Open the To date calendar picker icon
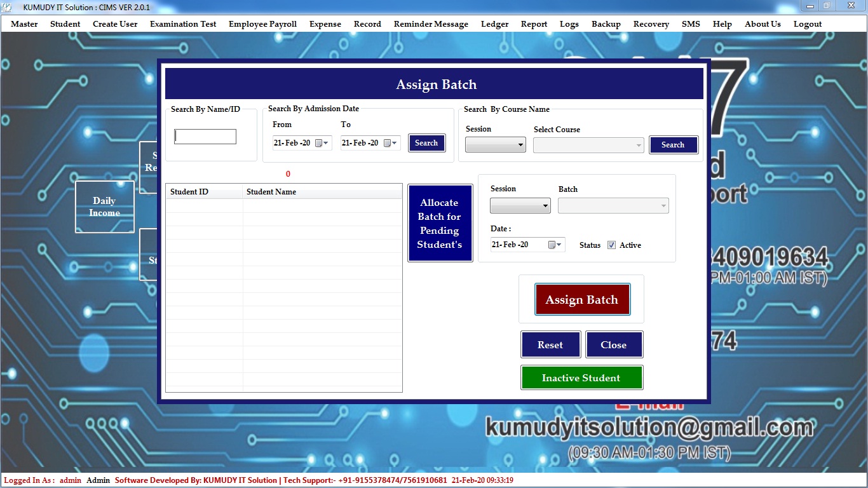 coord(388,143)
